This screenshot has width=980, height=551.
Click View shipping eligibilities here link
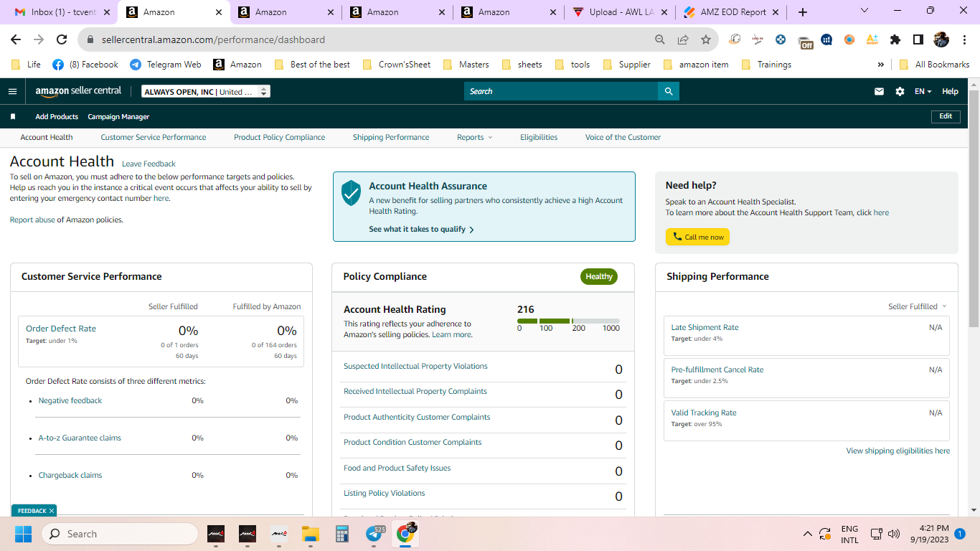point(897,451)
